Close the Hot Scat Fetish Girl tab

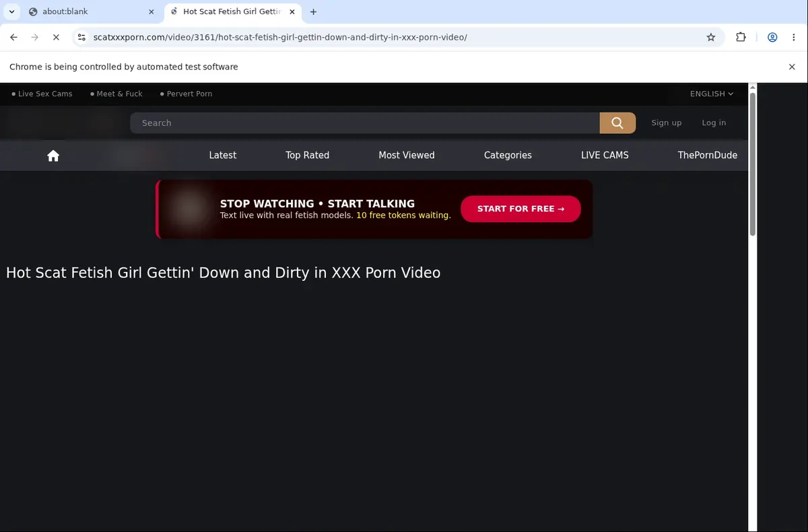point(292,11)
